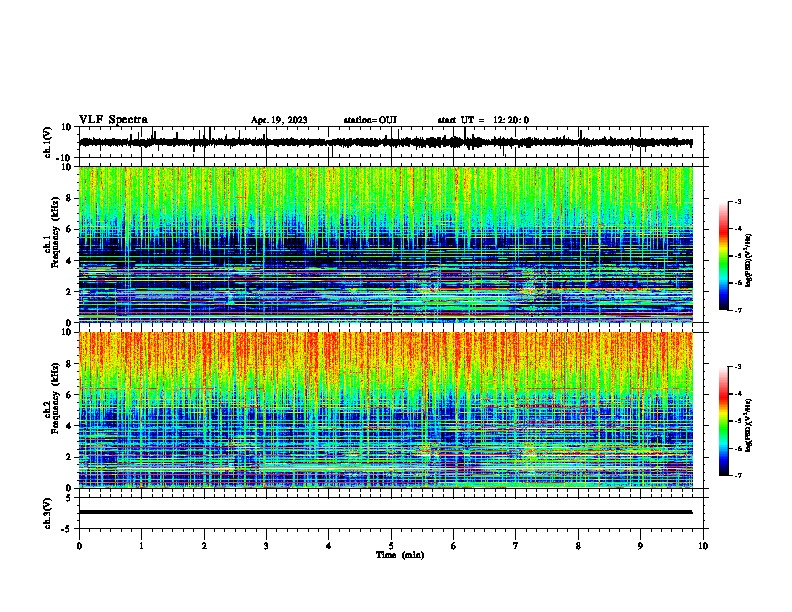Click the ch.1 spectrogram color scale bar
Image resolution: width=792 pixels, height=612 pixels.
[x=724, y=256]
